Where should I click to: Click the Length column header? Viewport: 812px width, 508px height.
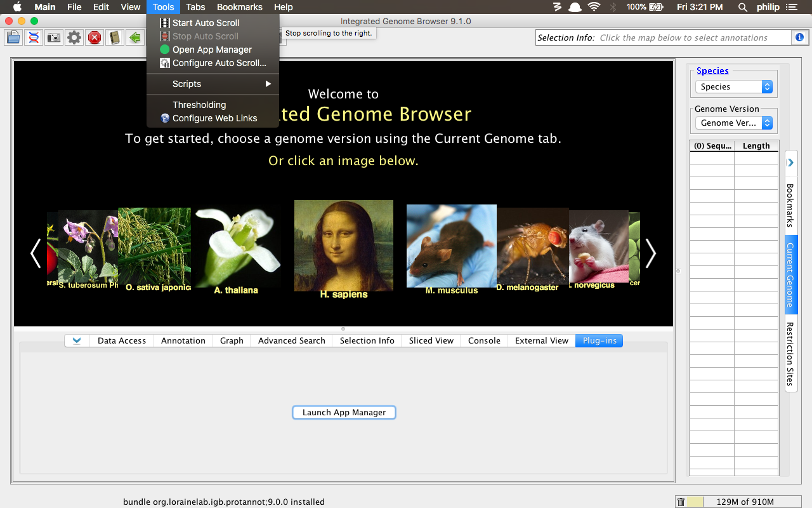(756, 146)
